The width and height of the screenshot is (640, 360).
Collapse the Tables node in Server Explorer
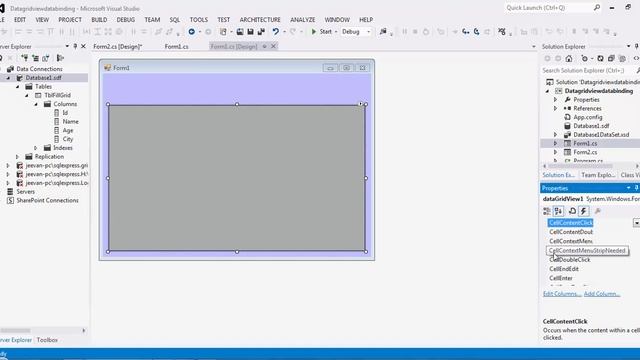18,87
